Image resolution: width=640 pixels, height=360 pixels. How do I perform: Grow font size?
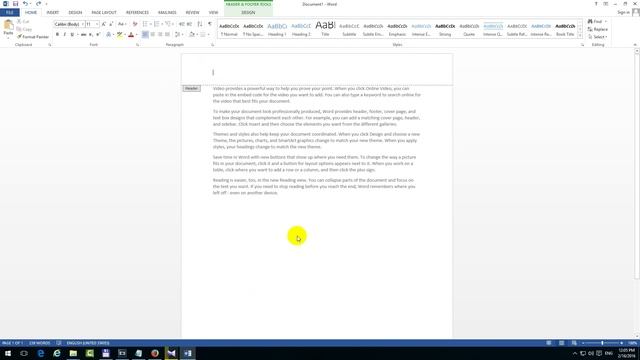click(x=104, y=24)
